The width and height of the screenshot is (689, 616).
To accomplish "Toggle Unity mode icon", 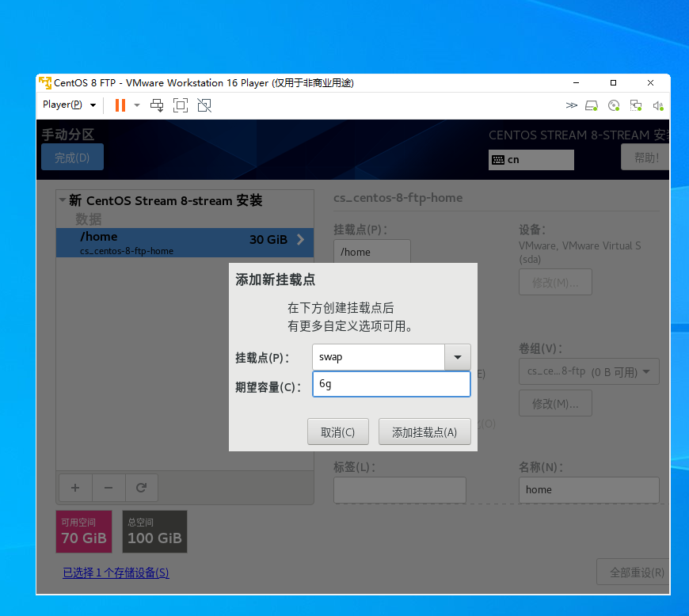I will point(204,105).
